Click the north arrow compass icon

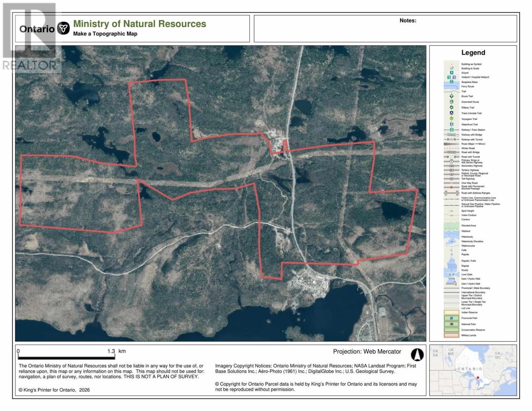(x=417, y=354)
